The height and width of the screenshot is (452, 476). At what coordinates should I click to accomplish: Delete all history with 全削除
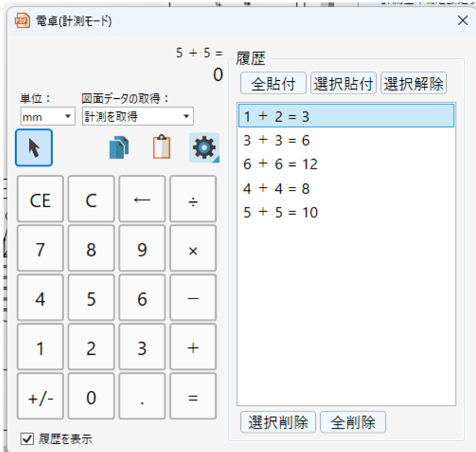point(353,422)
